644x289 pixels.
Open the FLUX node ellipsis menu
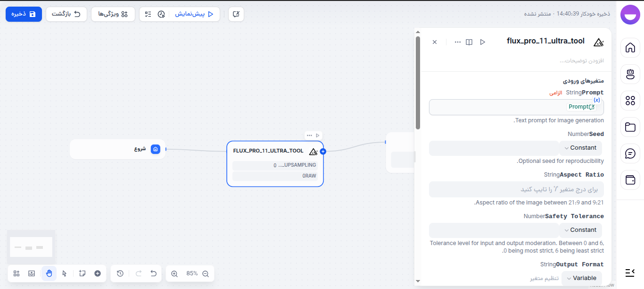[x=309, y=135]
